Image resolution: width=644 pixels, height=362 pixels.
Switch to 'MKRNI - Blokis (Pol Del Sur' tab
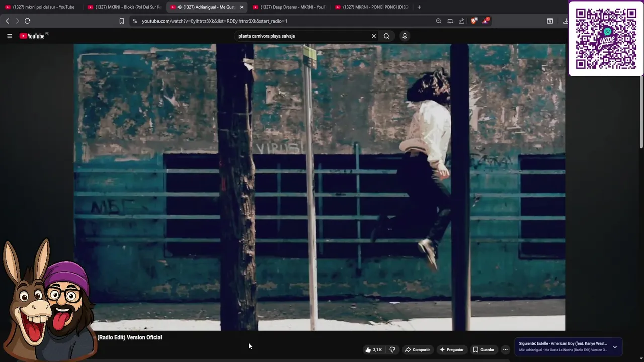pos(124,7)
